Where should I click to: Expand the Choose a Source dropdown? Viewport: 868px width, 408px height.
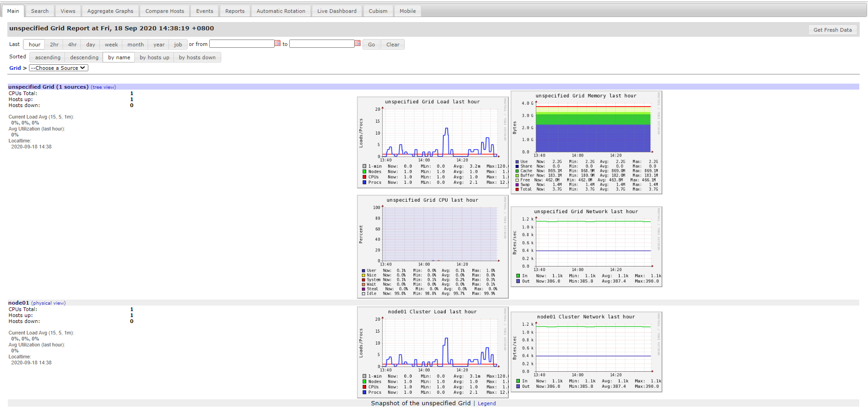pyautogui.click(x=58, y=68)
